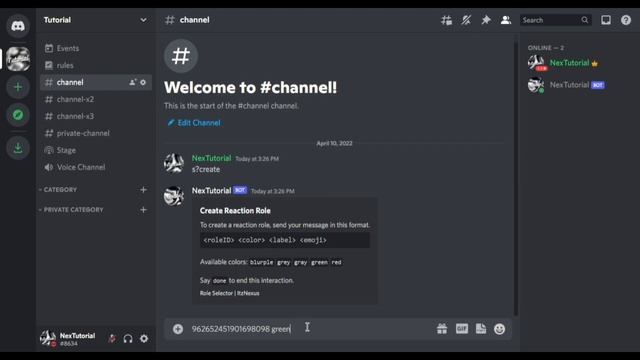Open Discord home direct messages
Image resolution: width=640 pixels, height=360 pixels.
[18, 26]
